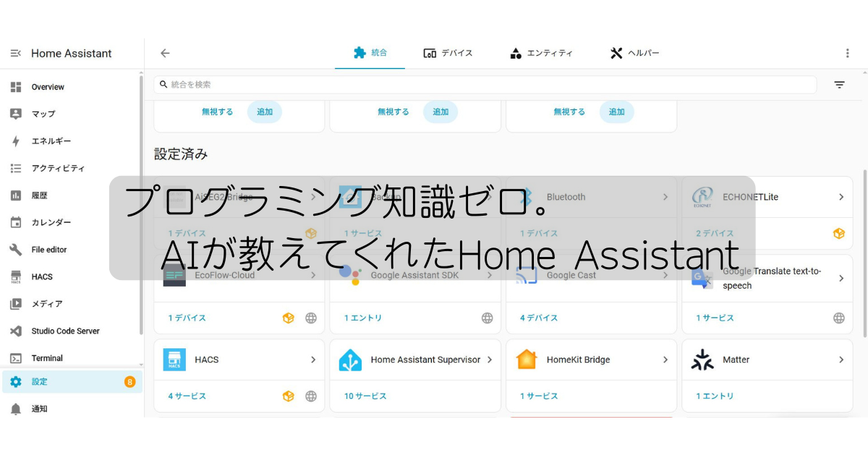The width and height of the screenshot is (868, 456).
Task: Click the Terminal sidebar icon
Action: [x=16, y=358]
